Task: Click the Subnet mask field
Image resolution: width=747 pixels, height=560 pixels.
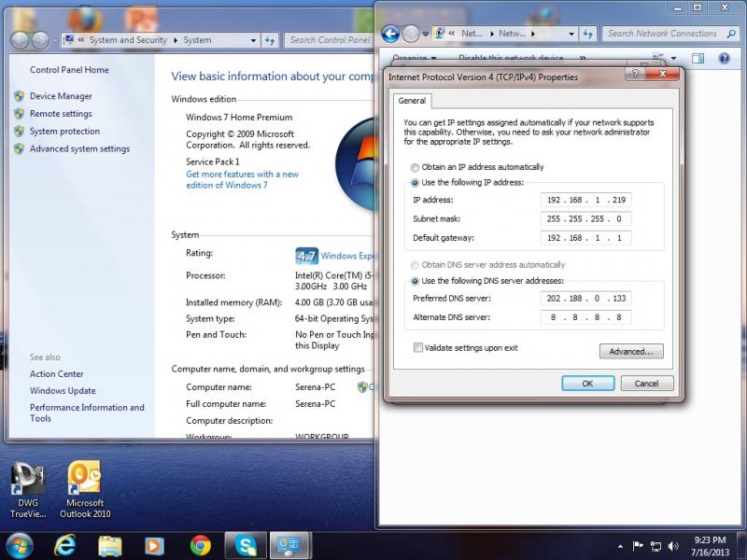Action: [x=586, y=219]
